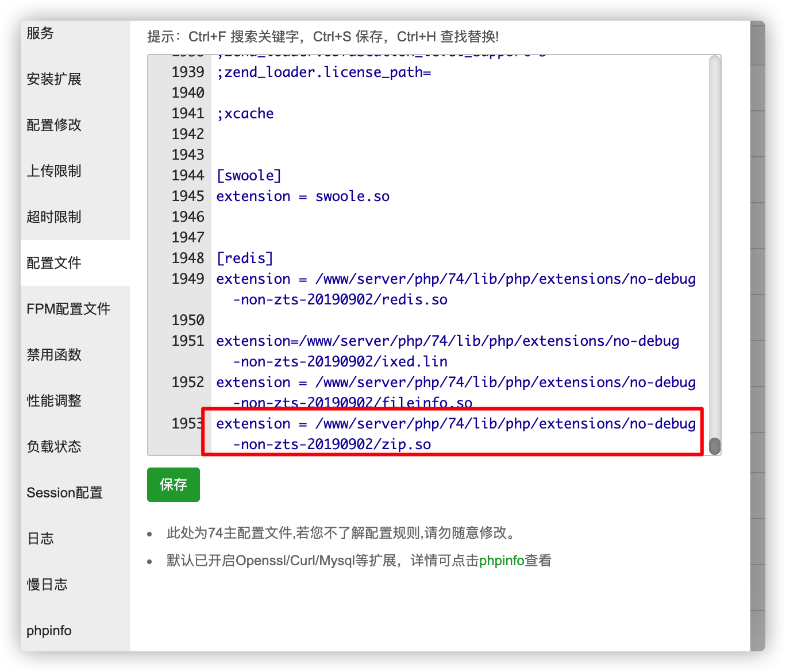Check the 负载状态 page
Screen dimensions: 786x672
(53, 446)
